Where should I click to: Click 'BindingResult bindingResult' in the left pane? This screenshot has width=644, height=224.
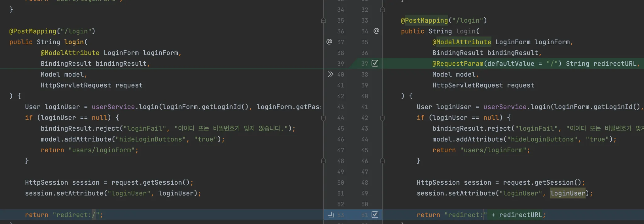click(x=94, y=64)
